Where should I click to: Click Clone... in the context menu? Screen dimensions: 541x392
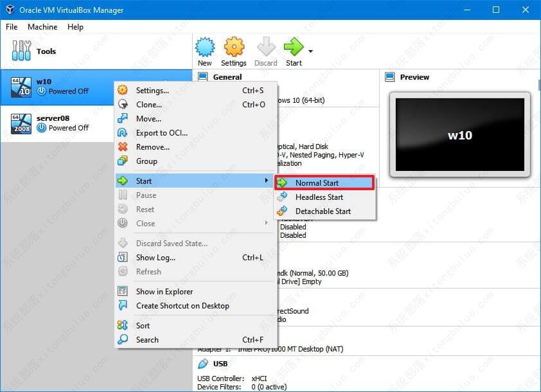point(149,105)
